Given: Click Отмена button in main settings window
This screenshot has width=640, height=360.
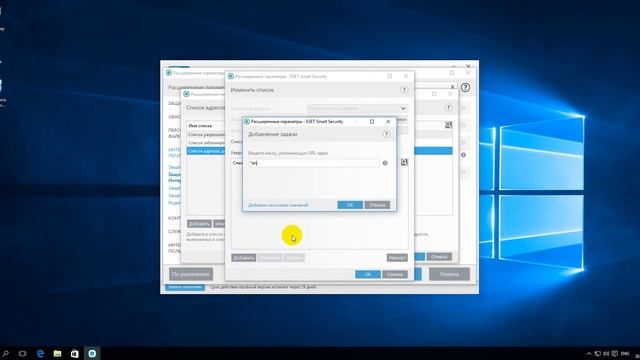Looking at the screenshot, I should pyautogui.click(x=449, y=274).
